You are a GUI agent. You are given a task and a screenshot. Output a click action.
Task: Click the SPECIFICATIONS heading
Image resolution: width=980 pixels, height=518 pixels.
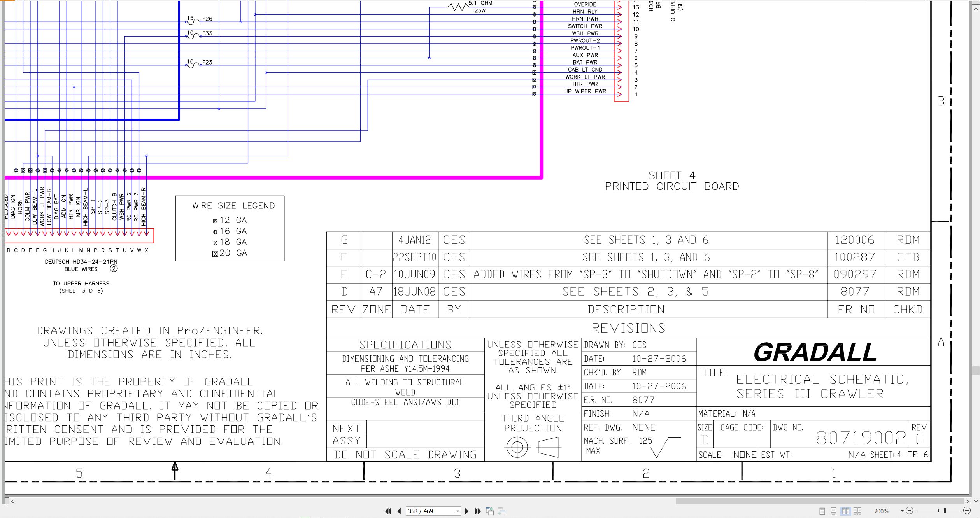[405, 345]
